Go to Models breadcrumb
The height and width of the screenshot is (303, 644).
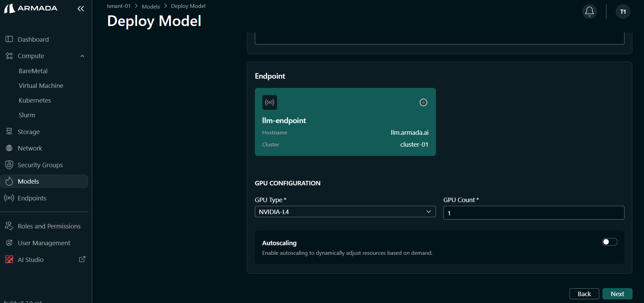click(151, 6)
